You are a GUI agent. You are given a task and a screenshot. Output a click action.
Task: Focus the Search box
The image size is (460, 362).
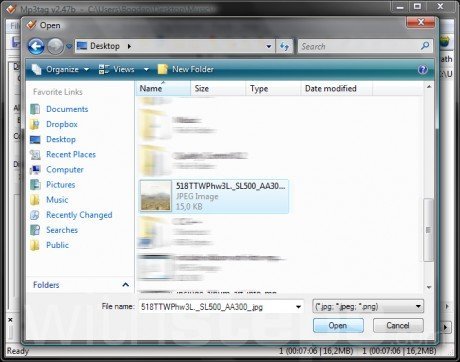(365, 46)
